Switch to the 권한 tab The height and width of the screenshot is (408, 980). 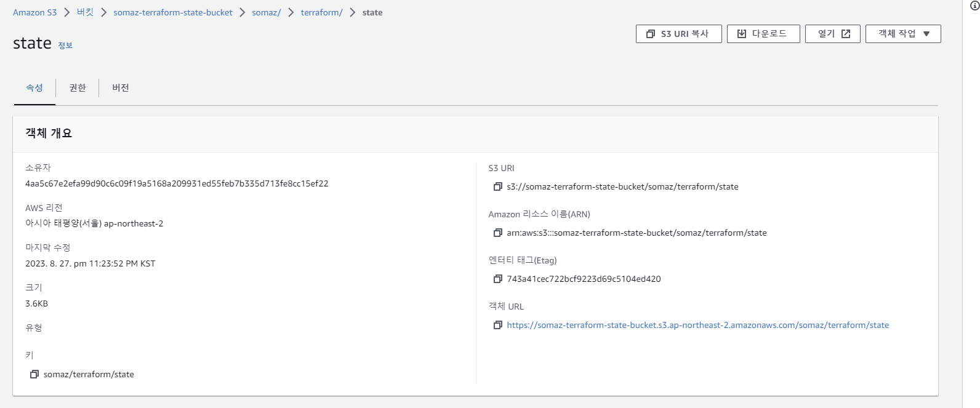tap(78, 88)
